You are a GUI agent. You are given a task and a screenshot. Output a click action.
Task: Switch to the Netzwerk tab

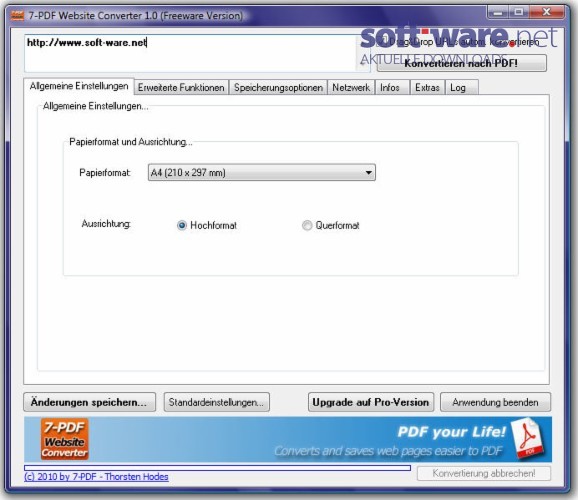[x=351, y=87]
